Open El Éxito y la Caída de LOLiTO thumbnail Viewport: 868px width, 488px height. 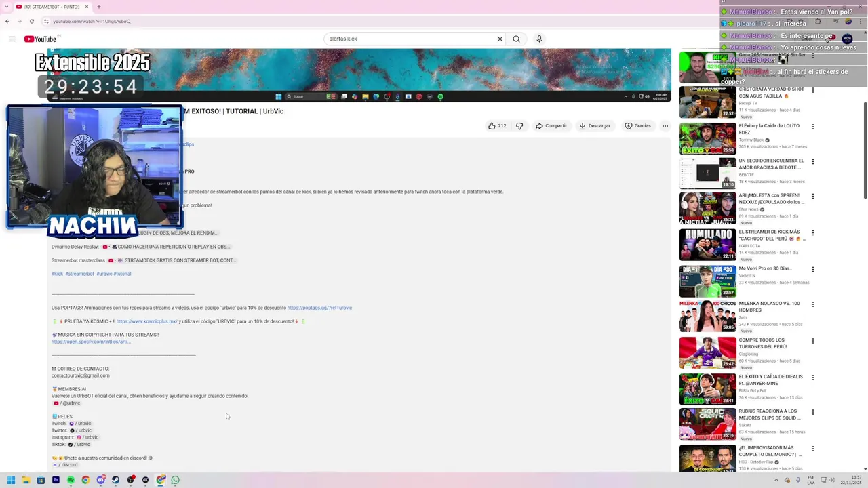708,139
